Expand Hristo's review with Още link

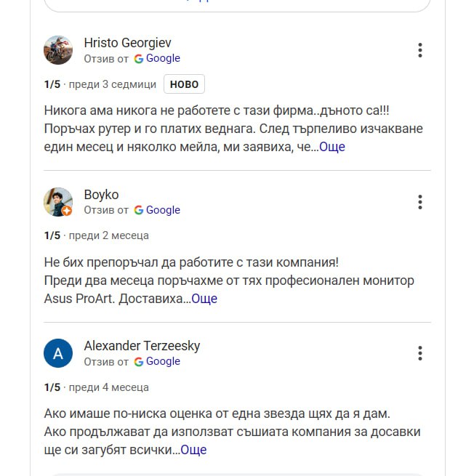(x=332, y=147)
